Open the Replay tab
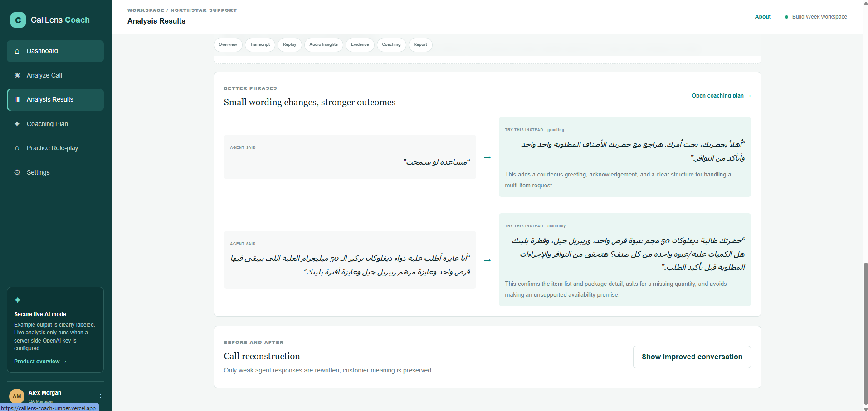The image size is (868, 411). pos(289,44)
